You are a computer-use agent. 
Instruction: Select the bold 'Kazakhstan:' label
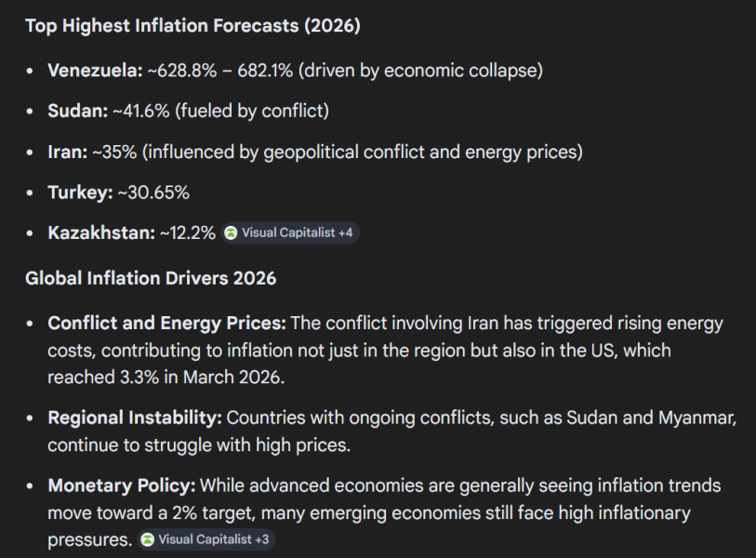101,232
